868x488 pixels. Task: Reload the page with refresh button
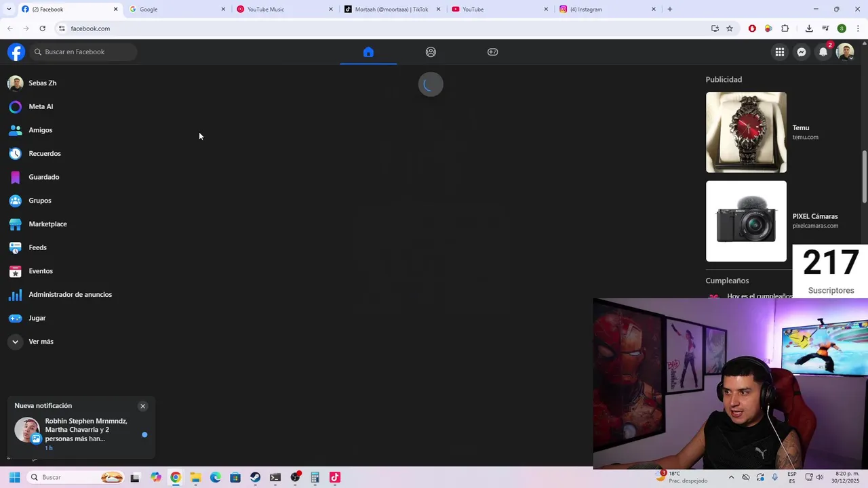pyautogui.click(x=42, y=28)
